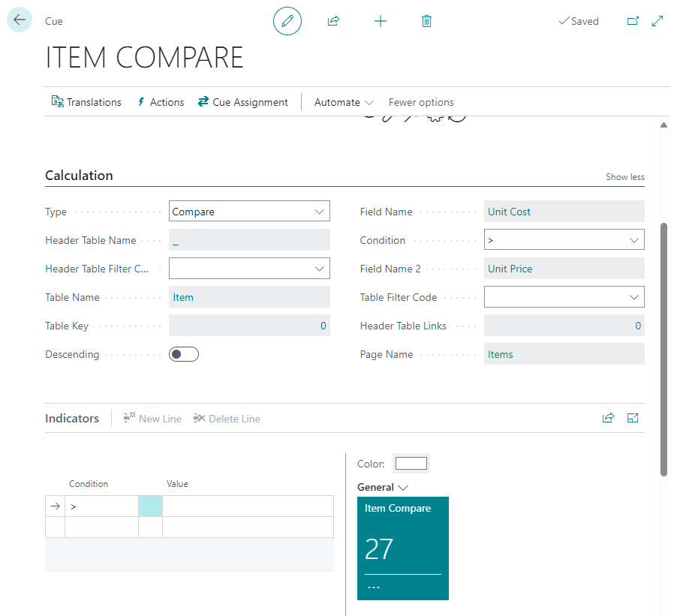Click the Color swatch box
The image size is (686, 616).
(x=411, y=464)
